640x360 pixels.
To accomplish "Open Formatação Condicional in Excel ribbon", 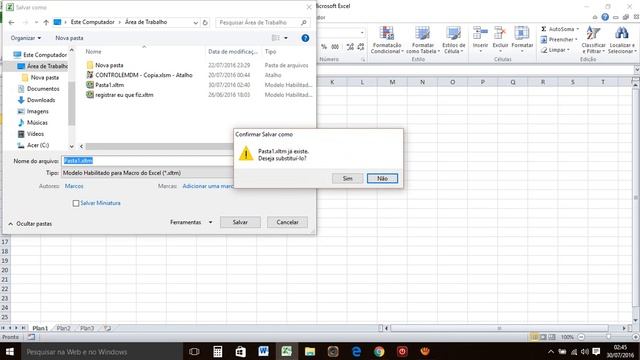I will pyautogui.click(x=387, y=40).
